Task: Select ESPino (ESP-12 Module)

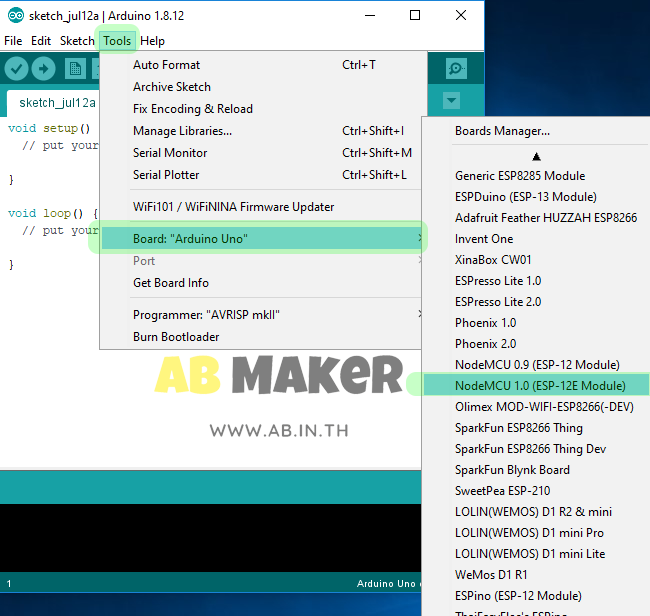Action: (x=536, y=596)
